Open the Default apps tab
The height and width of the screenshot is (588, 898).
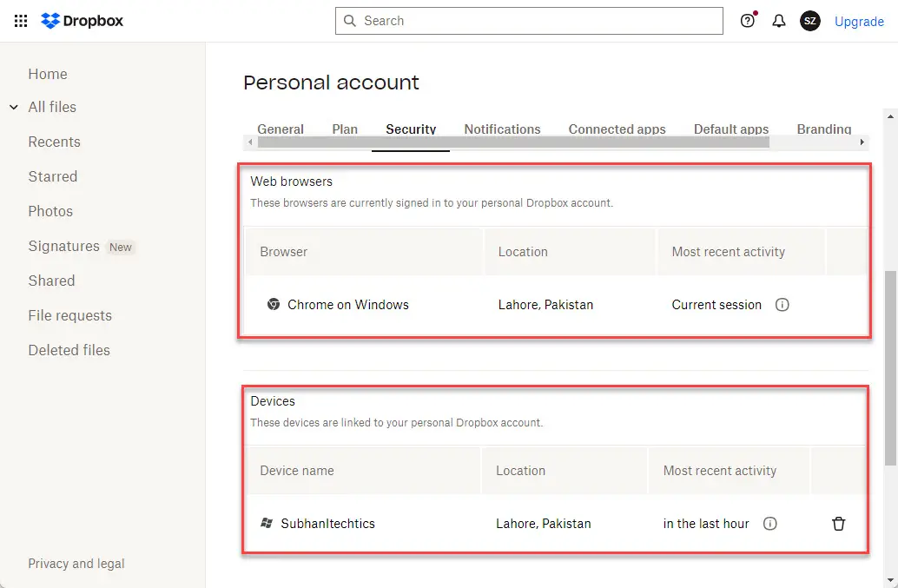pos(731,129)
